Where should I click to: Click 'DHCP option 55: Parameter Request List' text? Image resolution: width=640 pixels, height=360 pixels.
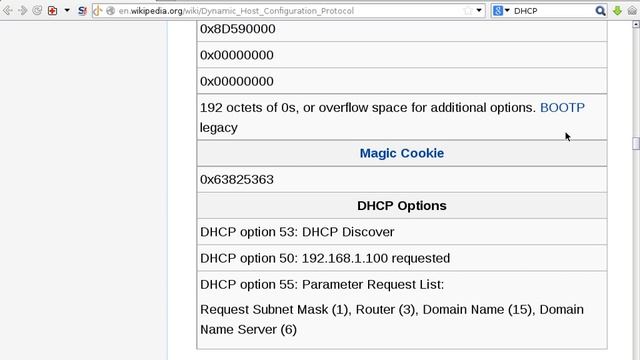click(322, 284)
